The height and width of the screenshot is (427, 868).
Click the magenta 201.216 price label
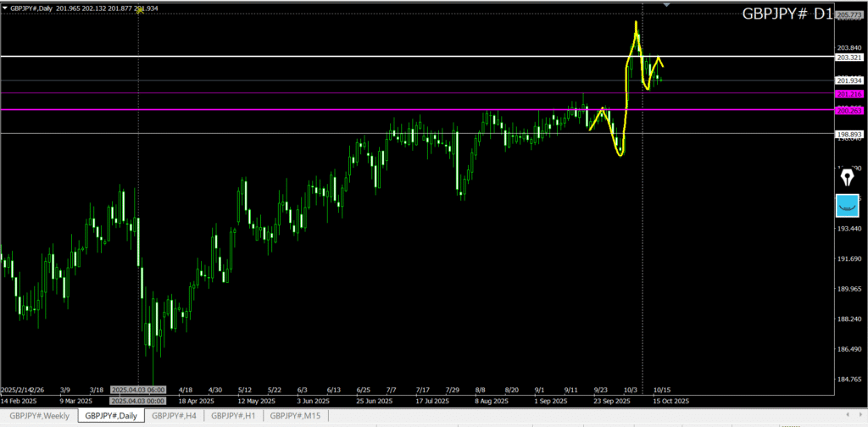pos(849,93)
